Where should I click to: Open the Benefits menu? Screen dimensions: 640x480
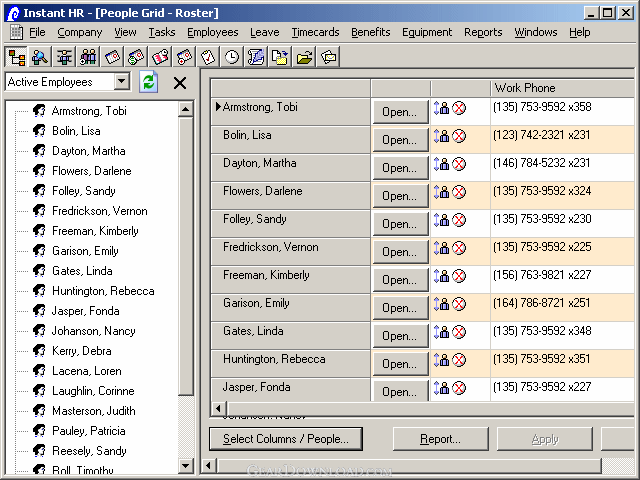tap(371, 32)
